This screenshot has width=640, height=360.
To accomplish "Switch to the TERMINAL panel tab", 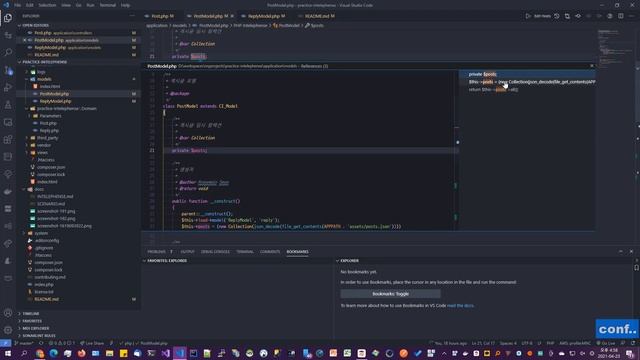I will pyautogui.click(x=245, y=251).
